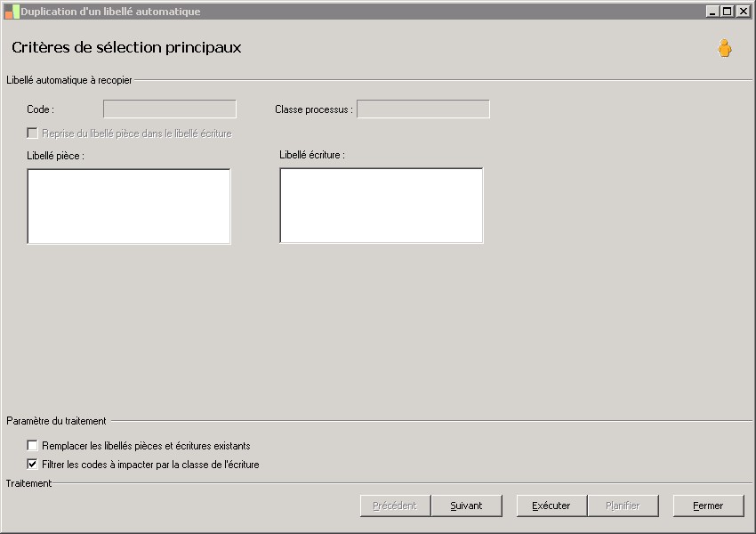
Task: Click the orange user figure icon
Action: [724, 48]
